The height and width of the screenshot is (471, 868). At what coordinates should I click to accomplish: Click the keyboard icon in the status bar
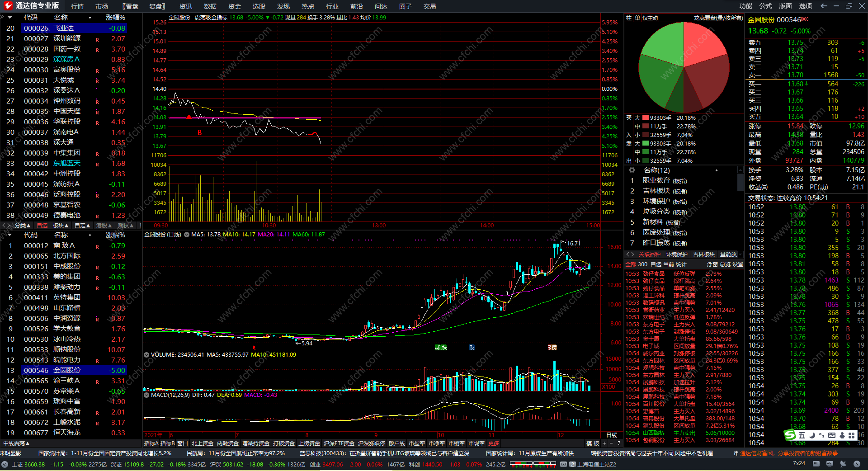click(816, 464)
